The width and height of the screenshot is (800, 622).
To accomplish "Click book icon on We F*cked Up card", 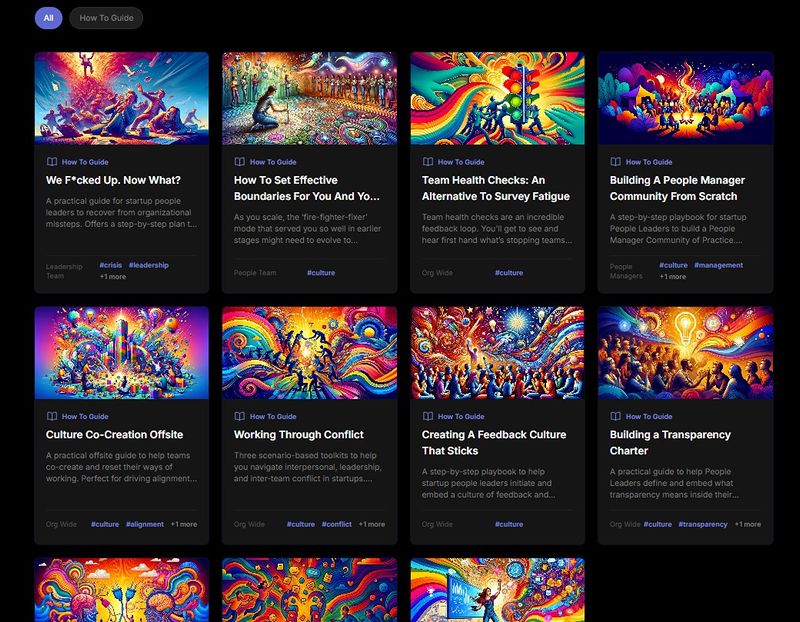I will (52, 162).
